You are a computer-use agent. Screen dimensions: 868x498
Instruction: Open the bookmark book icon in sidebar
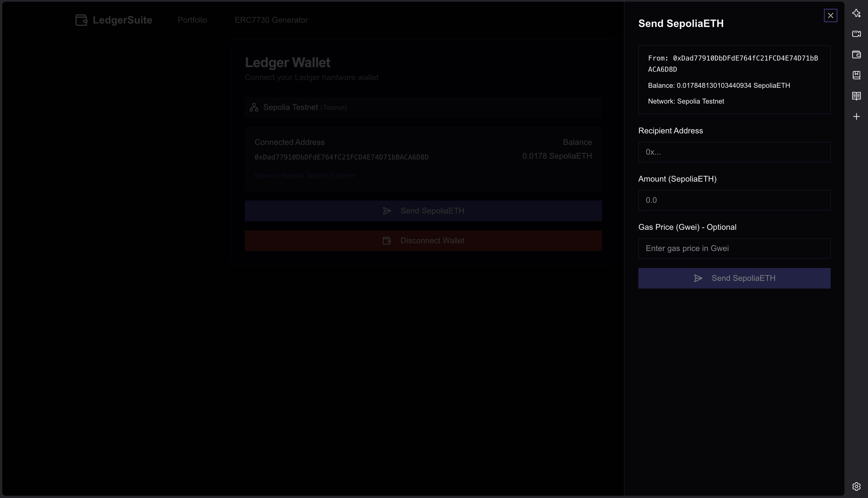tap(856, 75)
